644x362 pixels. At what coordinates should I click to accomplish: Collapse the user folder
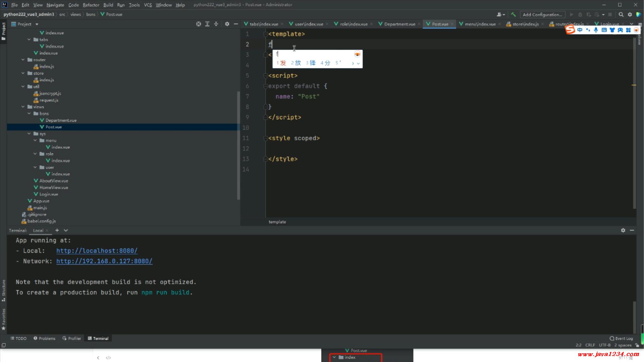point(35,167)
